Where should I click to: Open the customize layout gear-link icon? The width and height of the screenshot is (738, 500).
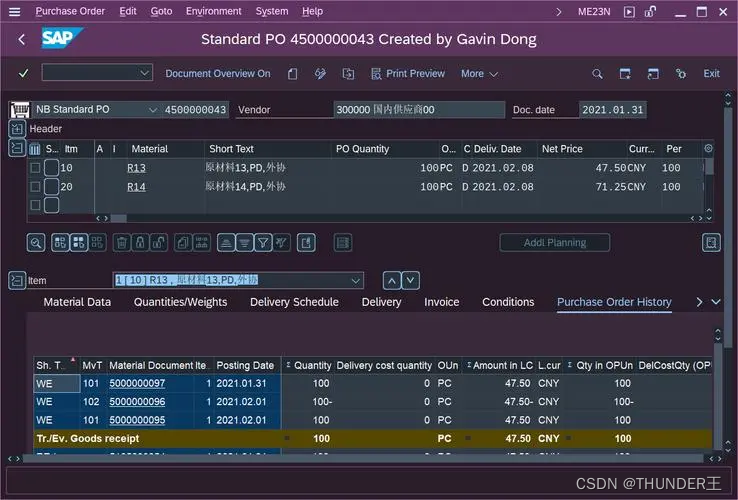pyautogui.click(x=681, y=74)
